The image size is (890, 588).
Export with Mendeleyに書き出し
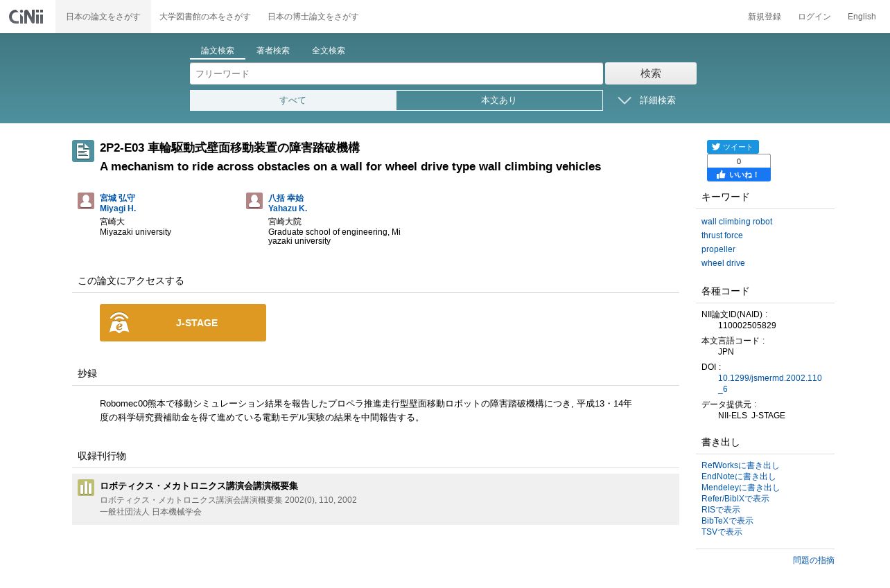(x=741, y=488)
